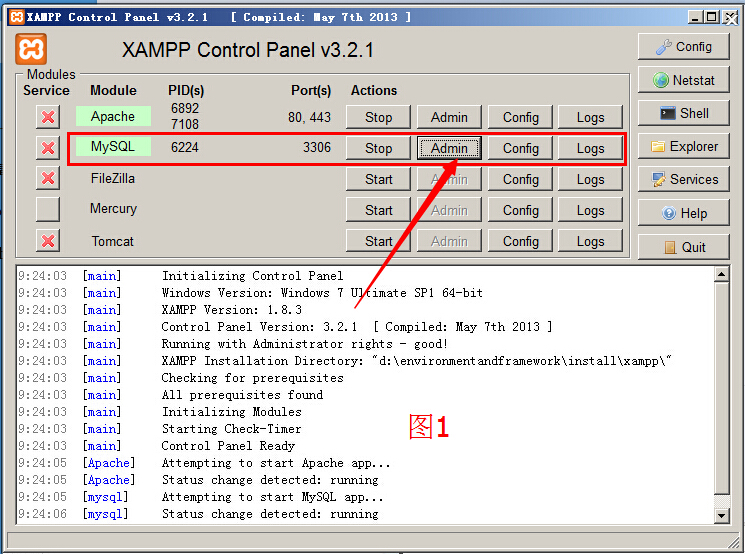Quit the XAMPP control panel
The width and height of the screenshot is (745, 554).
(683, 247)
